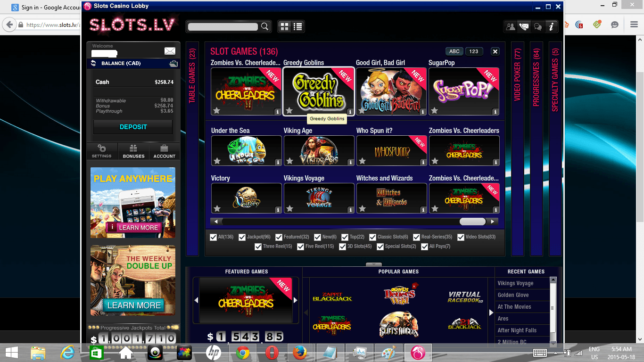Image resolution: width=644 pixels, height=362 pixels.
Task: Open the Account briefcase icon
Action: [x=164, y=151]
